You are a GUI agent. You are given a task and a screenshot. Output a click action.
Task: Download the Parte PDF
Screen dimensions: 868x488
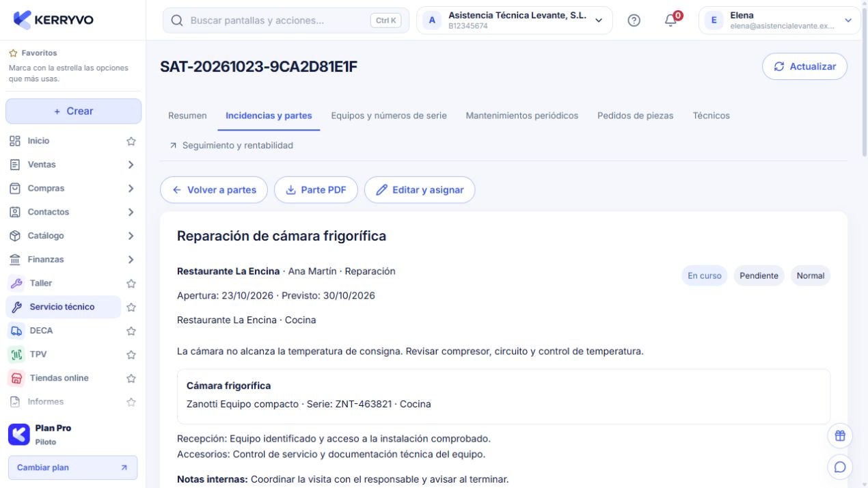pyautogui.click(x=316, y=190)
